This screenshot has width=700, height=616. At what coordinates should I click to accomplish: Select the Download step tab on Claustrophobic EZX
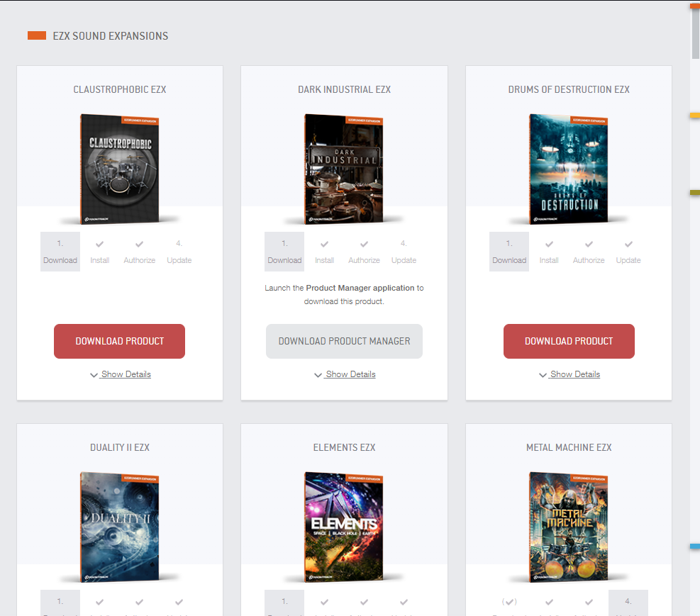[60, 252]
